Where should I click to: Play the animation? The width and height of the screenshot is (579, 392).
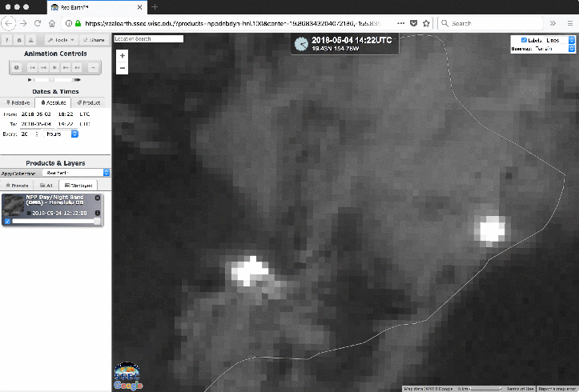click(56, 68)
